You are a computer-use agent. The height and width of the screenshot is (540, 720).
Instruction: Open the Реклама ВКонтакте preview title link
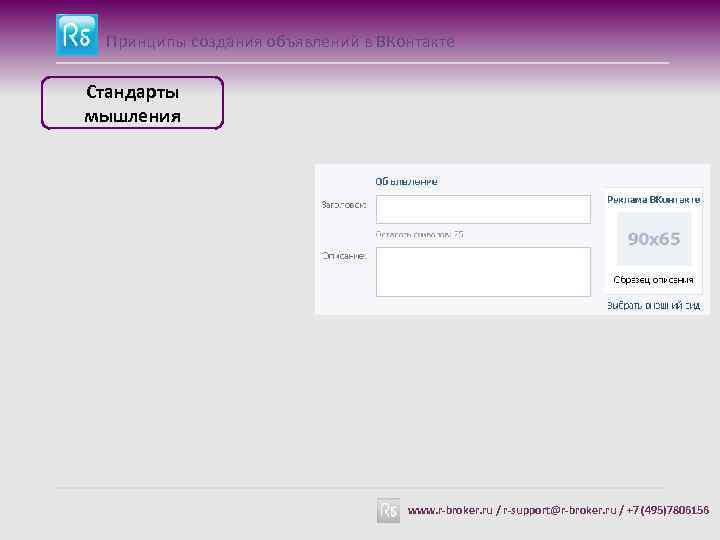coord(653,200)
